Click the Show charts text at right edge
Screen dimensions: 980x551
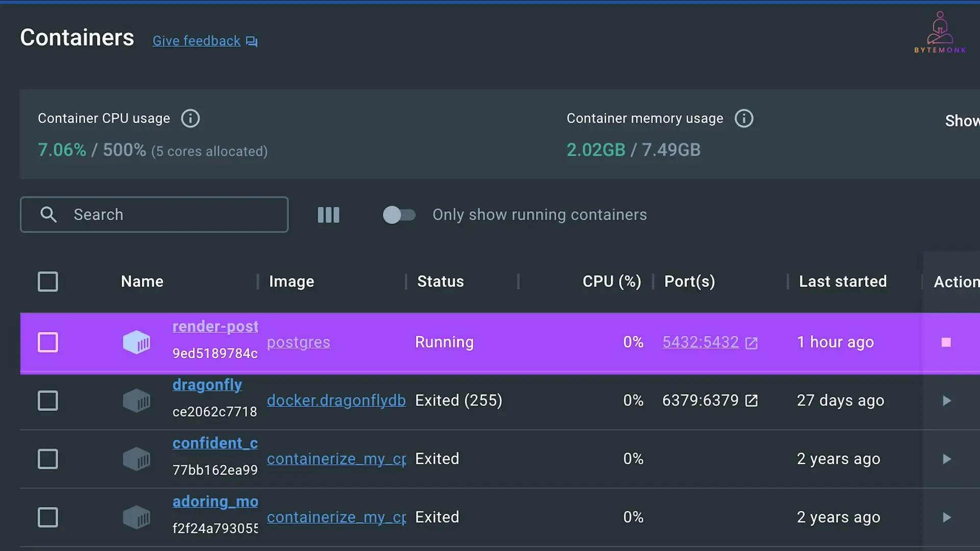[962, 121]
